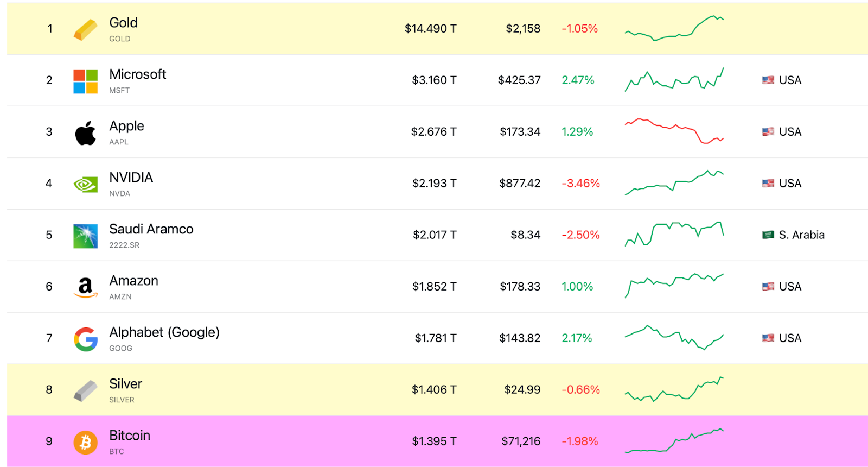Click the BTC ticker symbol

(x=117, y=451)
